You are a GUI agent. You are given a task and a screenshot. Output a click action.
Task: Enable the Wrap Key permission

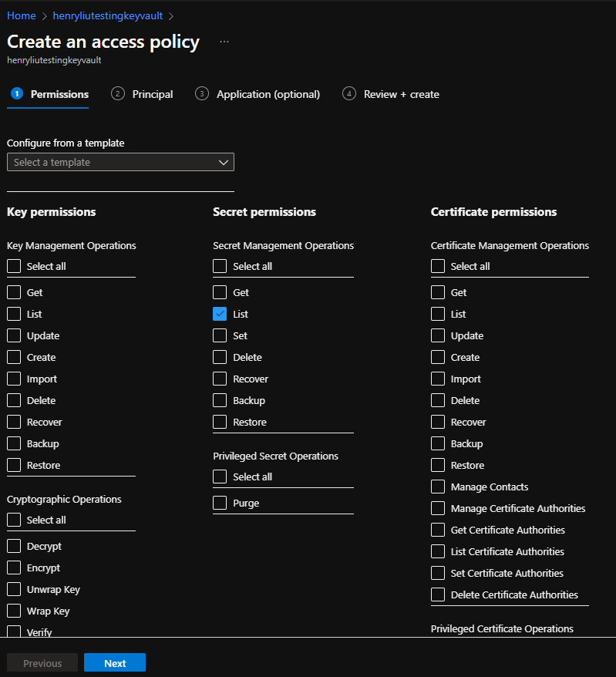coord(14,611)
